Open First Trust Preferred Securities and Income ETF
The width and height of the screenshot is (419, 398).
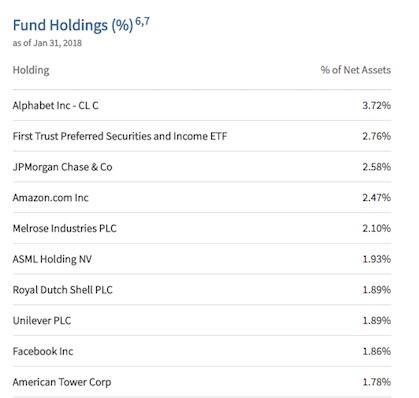(120, 136)
